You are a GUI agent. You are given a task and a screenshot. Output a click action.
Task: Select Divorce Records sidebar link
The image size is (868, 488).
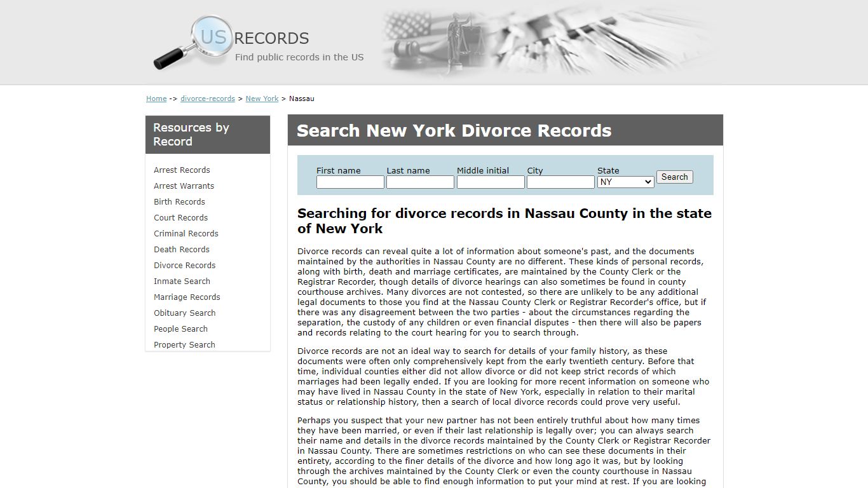(184, 265)
